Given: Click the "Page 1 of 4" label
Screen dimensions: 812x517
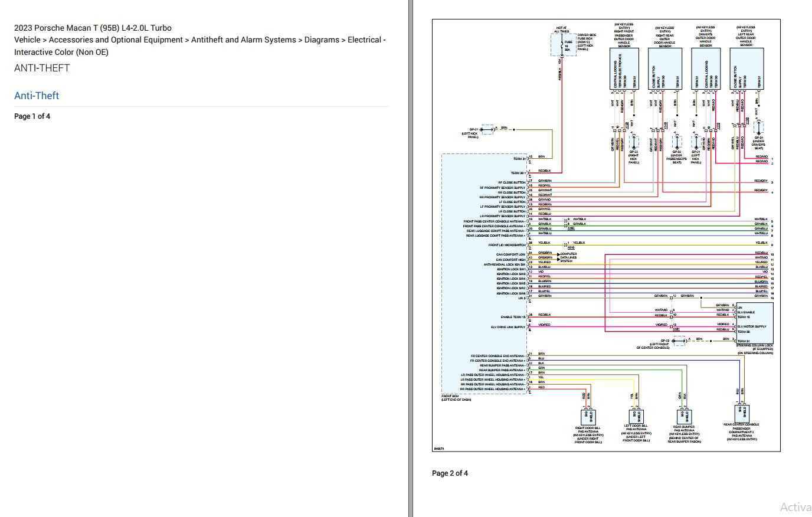Looking at the screenshot, I should [x=32, y=116].
